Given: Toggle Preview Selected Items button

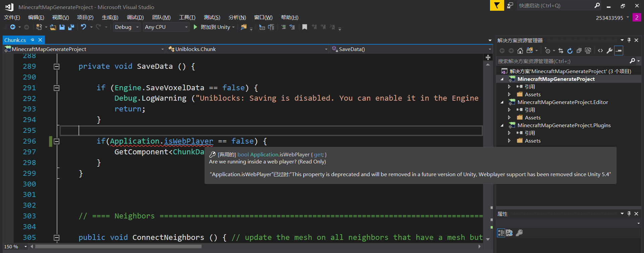Looking at the screenshot, I should tap(619, 51).
